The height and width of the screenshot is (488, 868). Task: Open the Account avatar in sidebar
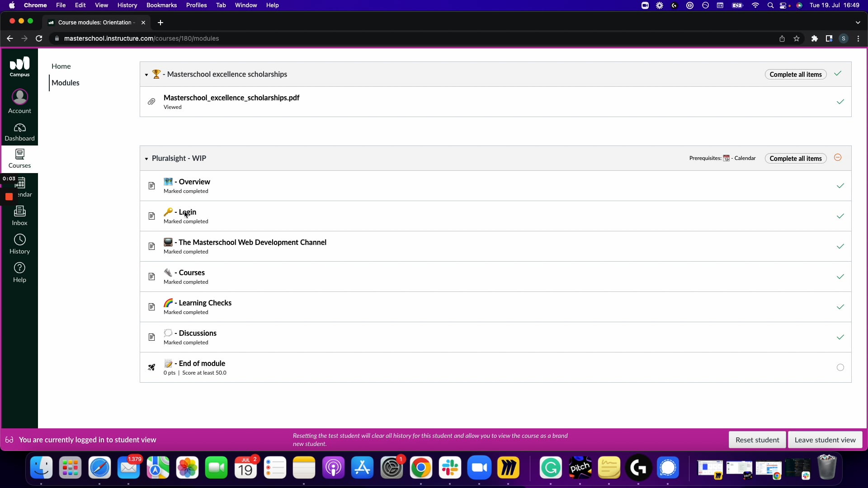coord(19,97)
